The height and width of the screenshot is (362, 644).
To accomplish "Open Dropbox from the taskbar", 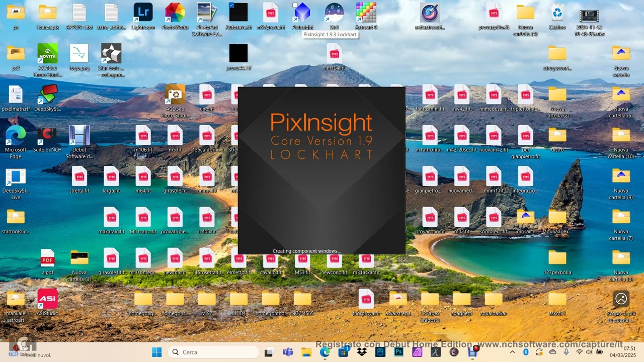I will point(362,352).
